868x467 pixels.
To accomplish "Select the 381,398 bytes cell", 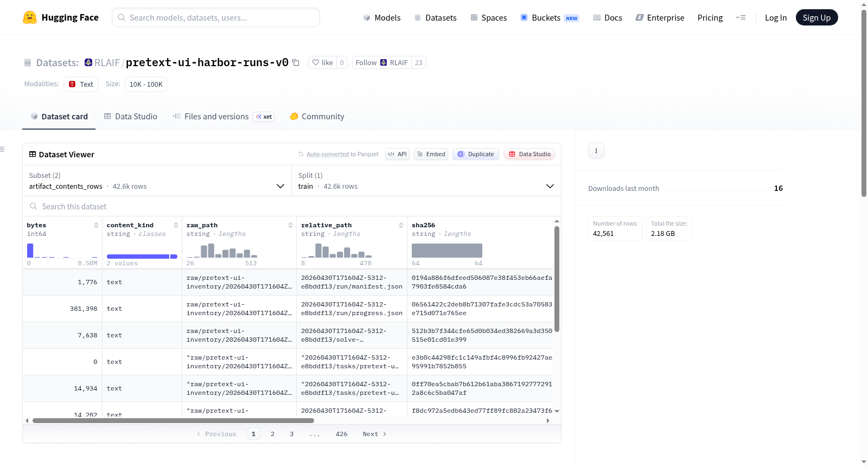I will (62, 309).
